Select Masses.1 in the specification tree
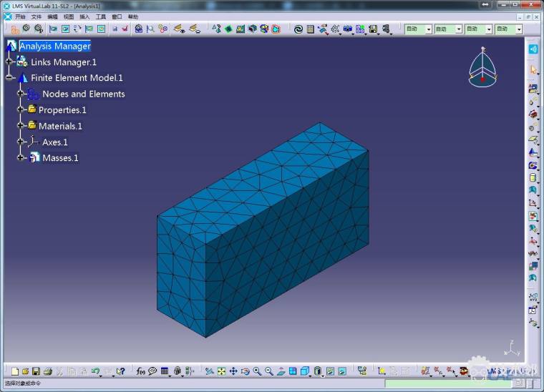 [x=60, y=158]
